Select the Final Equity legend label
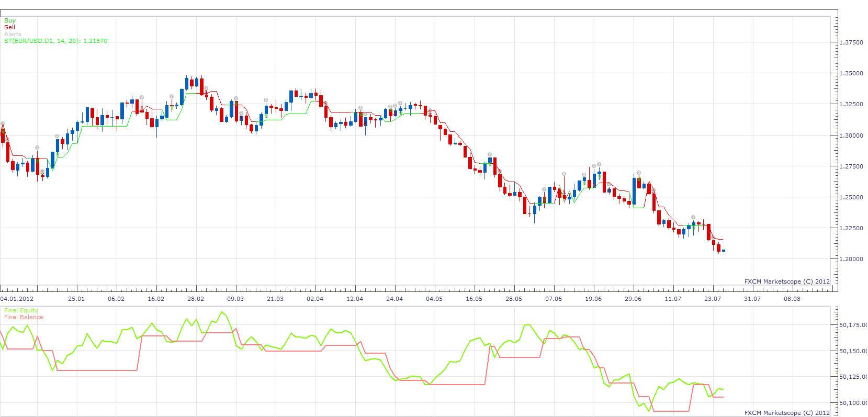Image resolution: width=868 pixels, height=417 pixels. pos(21,310)
